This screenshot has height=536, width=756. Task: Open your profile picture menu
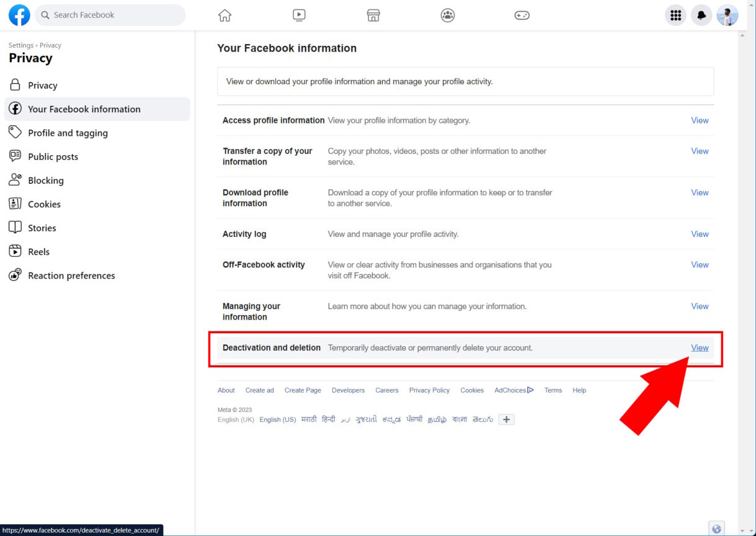727,15
